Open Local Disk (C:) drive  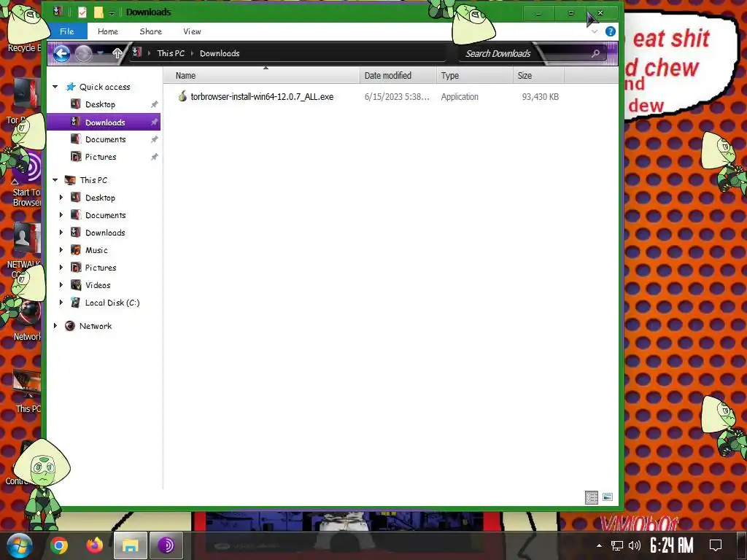(x=112, y=303)
